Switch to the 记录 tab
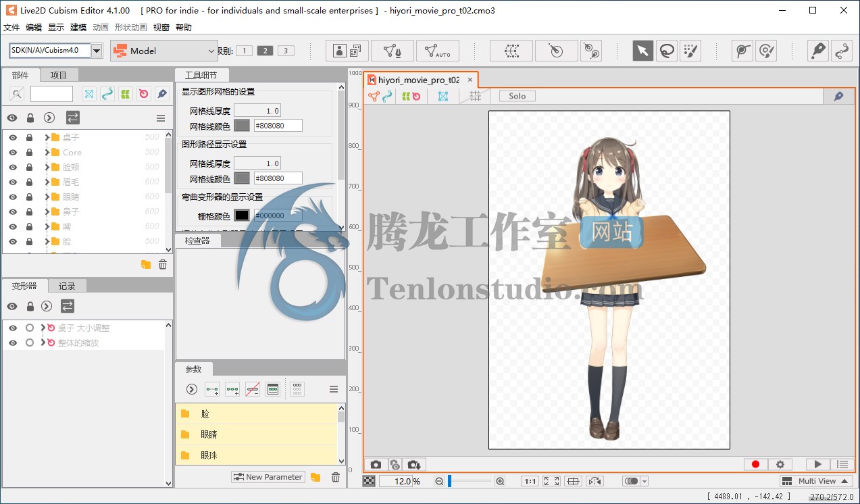The image size is (860, 504). 67,286
